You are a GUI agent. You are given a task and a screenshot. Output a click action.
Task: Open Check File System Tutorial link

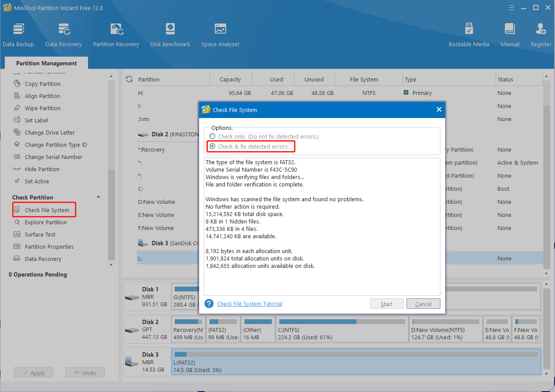coord(250,304)
